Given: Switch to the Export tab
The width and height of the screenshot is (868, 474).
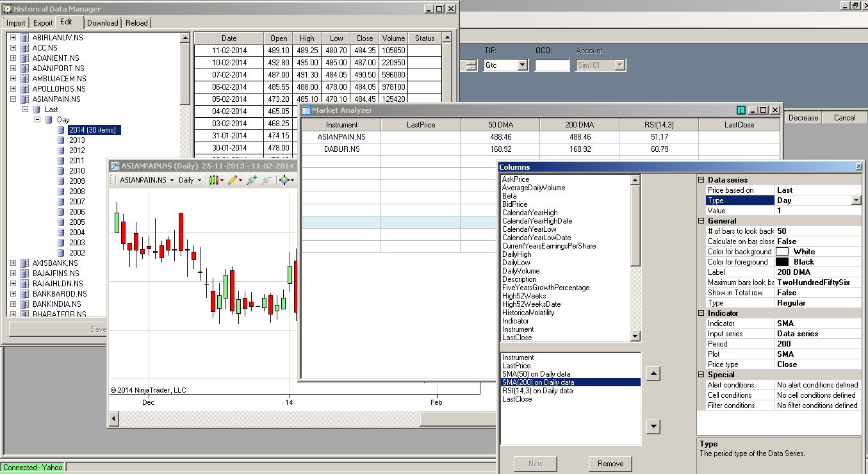Looking at the screenshot, I should coord(43,23).
